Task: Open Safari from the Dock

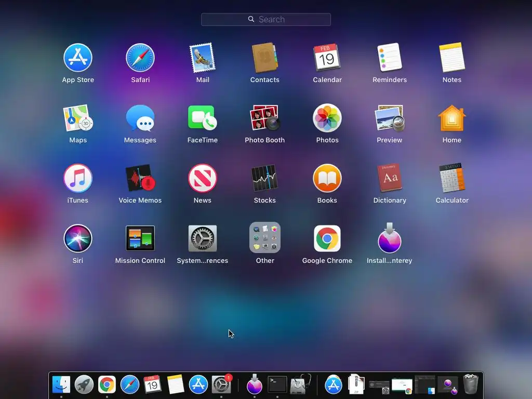Action: point(129,384)
